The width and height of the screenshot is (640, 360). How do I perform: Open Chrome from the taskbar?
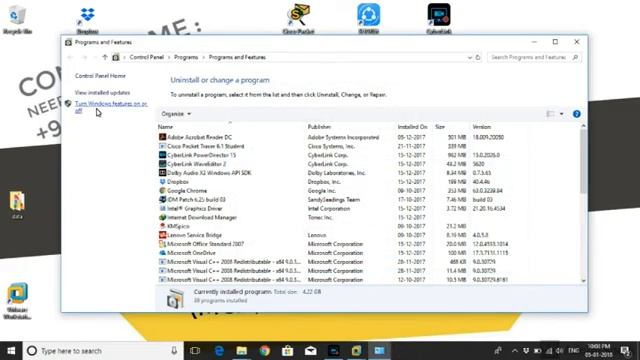coord(264,351)
